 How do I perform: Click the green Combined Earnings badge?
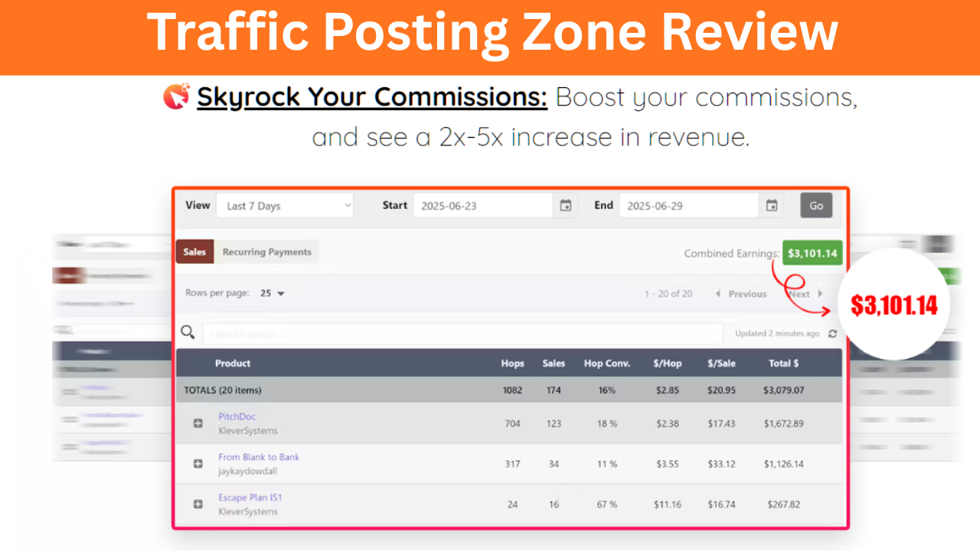pyautogui.click(x=812, y=253)
